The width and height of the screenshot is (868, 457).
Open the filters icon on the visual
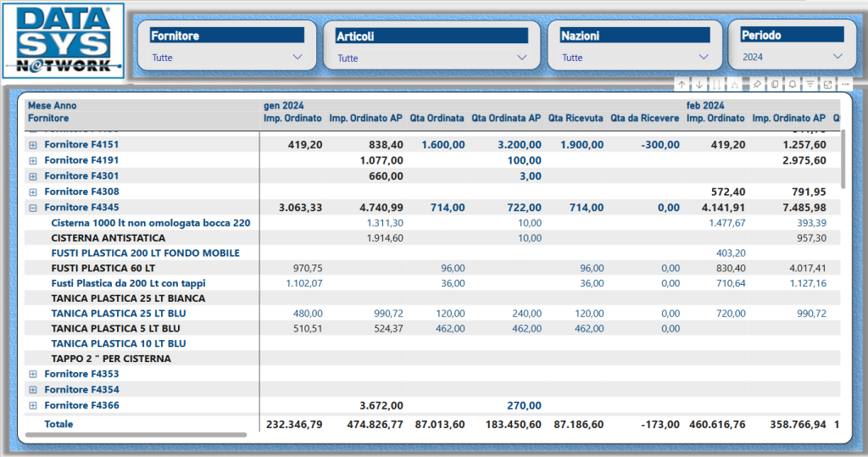click(810, 84)
